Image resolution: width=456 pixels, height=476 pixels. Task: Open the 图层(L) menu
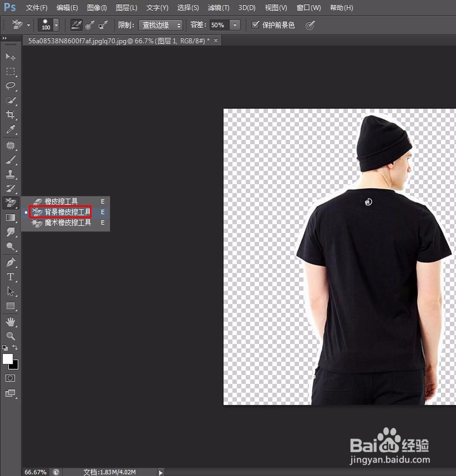click(x=126, y=8)
